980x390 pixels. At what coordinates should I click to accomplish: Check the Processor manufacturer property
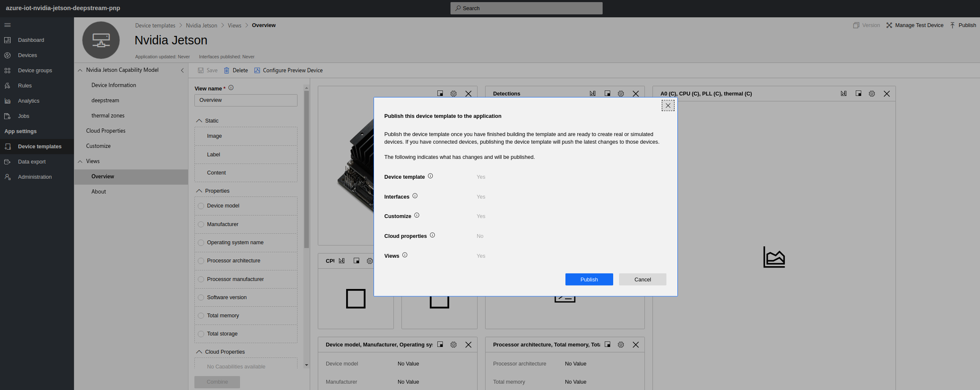(201, 279)
